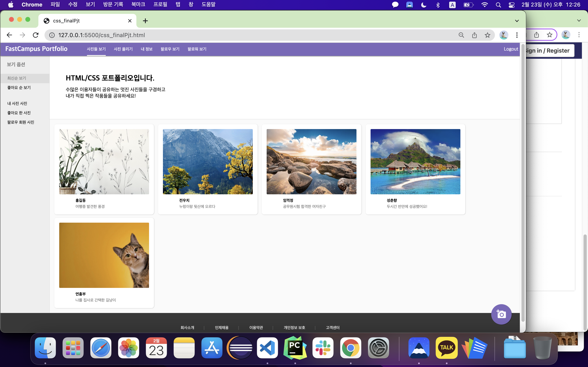Open the Chrome profile avatar
588x367 pixels.
pyautogui.click(x=503, y=35)
